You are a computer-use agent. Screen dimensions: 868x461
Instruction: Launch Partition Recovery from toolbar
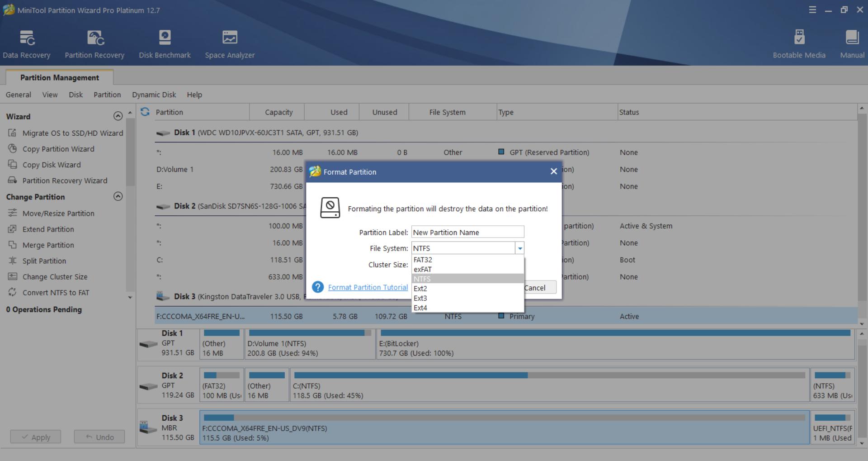pos(94,44)
